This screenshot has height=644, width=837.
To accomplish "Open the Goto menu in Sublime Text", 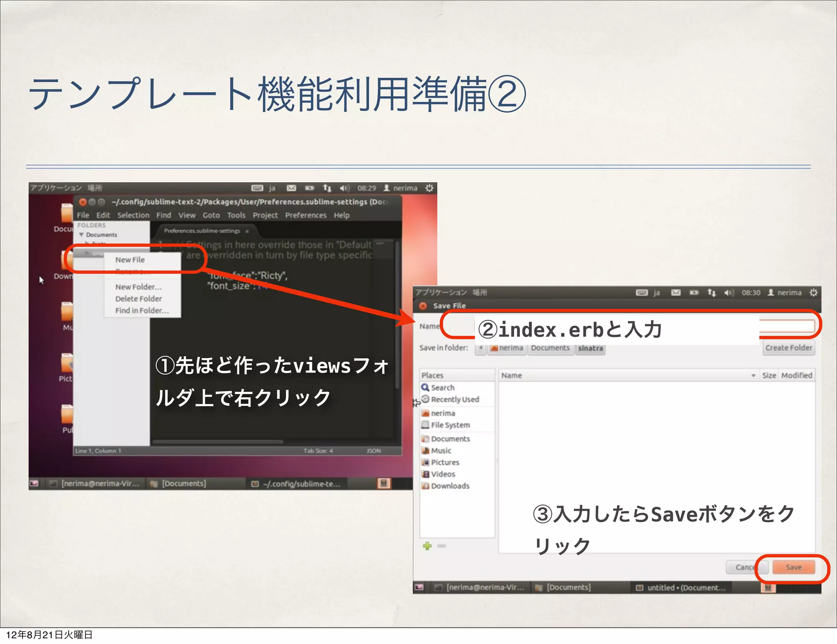I will point(211,215).
